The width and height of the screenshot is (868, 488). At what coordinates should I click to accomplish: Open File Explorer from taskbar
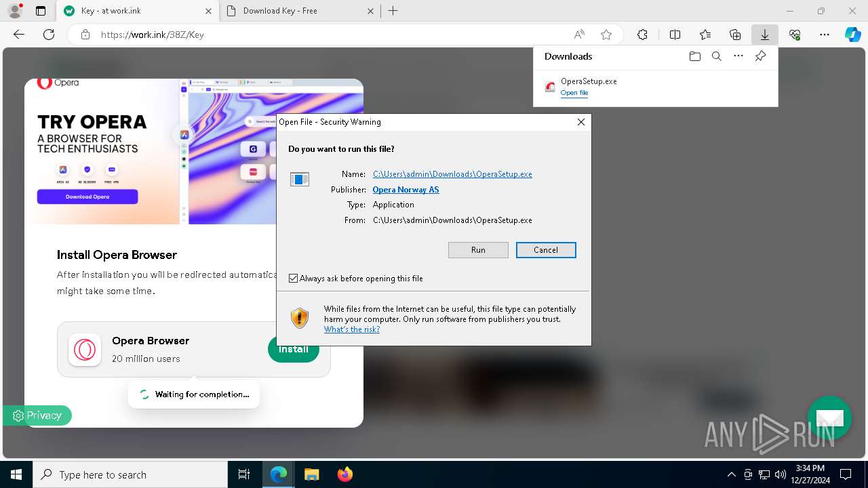point(311,474)
